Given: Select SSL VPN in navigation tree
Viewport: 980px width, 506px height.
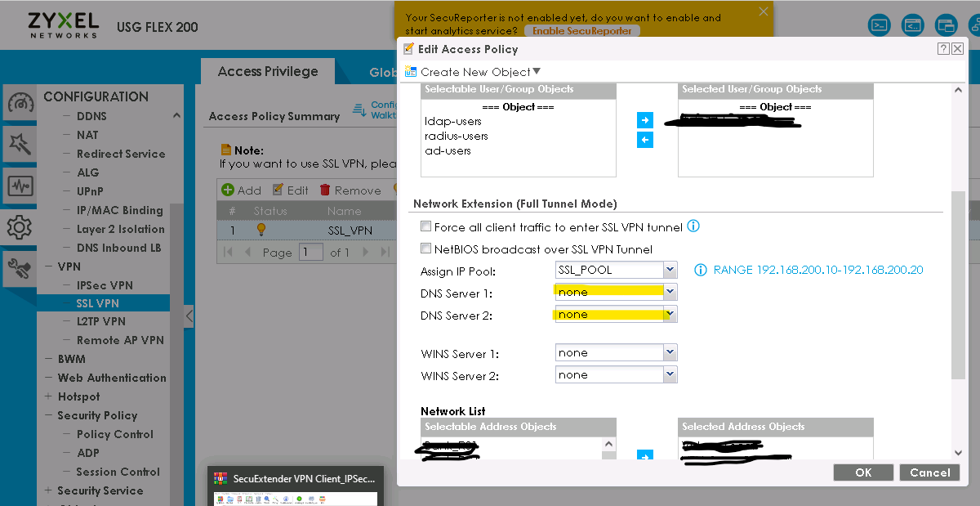Looking at the screenshot, I should pos(97,303).
